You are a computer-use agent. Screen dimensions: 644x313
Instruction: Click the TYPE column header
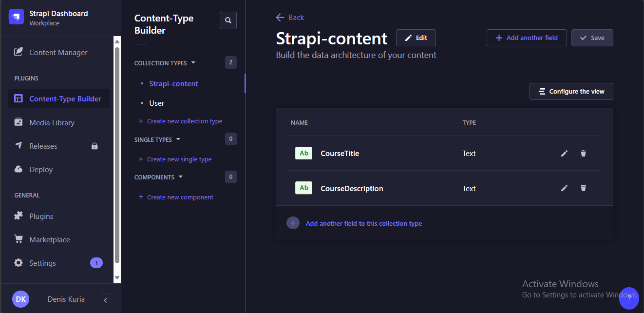[x=469, y=123]
